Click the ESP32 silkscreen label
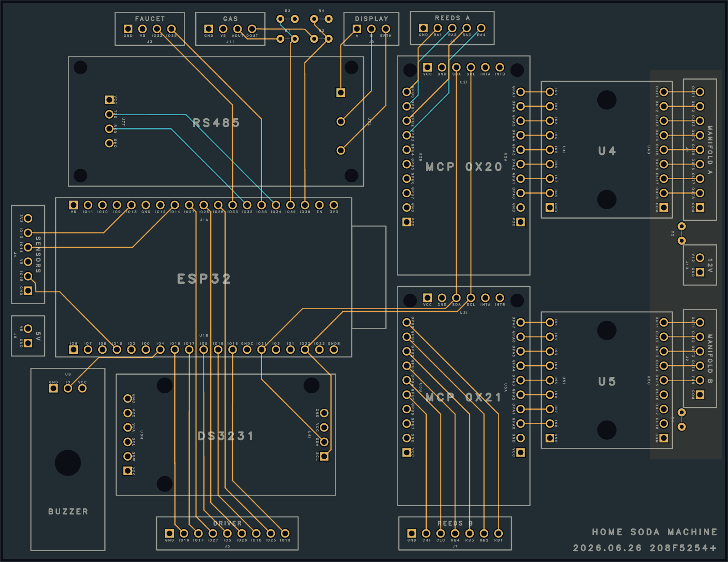728x562 pixels. [204, 279]
